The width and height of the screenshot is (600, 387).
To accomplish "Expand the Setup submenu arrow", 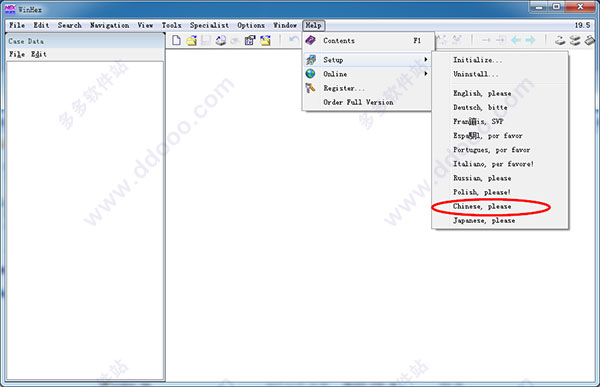I will (426, 59).
